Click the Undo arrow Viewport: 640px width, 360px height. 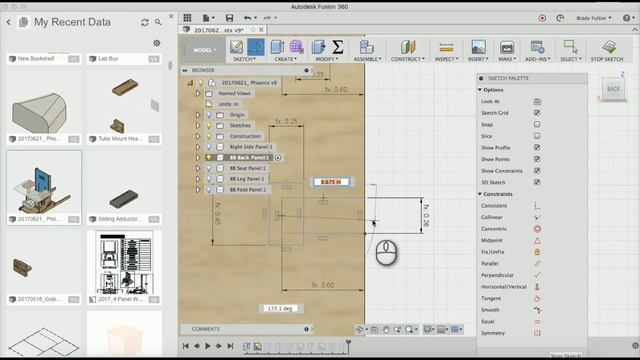247,18
